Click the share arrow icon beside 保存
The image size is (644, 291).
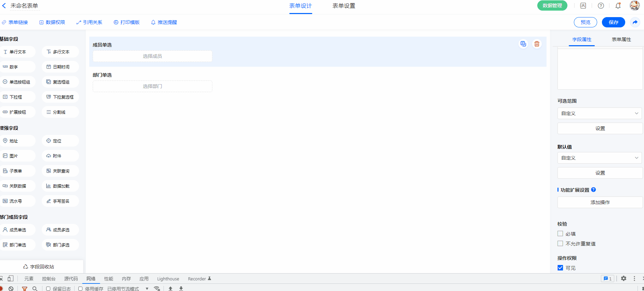tap(635, 22)
